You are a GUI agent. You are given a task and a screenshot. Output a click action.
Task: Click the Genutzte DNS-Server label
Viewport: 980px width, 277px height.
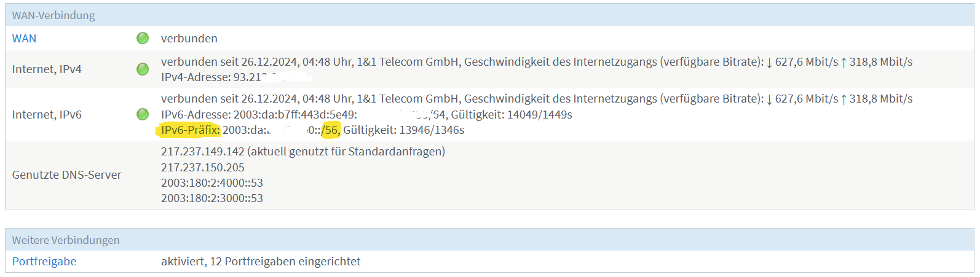pos(66,175)
